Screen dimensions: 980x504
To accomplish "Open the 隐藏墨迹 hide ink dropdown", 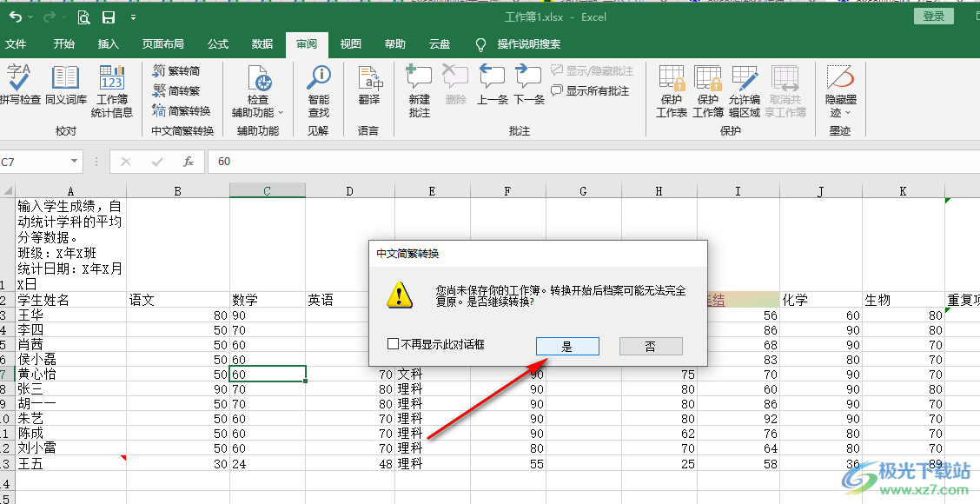I will click(841, 92).
